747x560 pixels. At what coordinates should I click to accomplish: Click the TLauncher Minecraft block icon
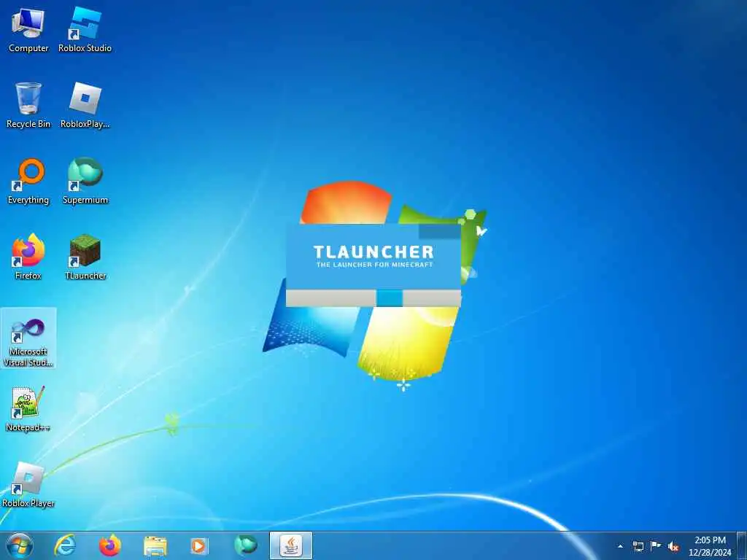click(85, 257)
